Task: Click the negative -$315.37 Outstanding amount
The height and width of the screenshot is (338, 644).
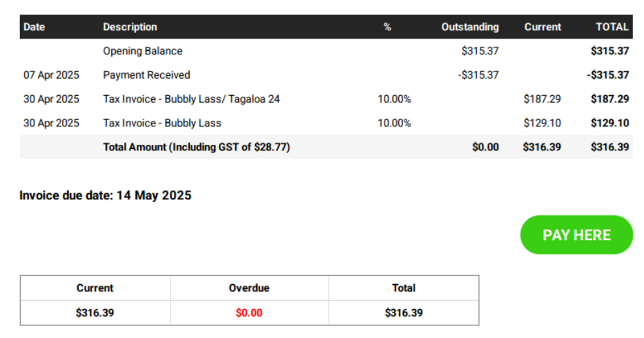Action: (478, 75)
